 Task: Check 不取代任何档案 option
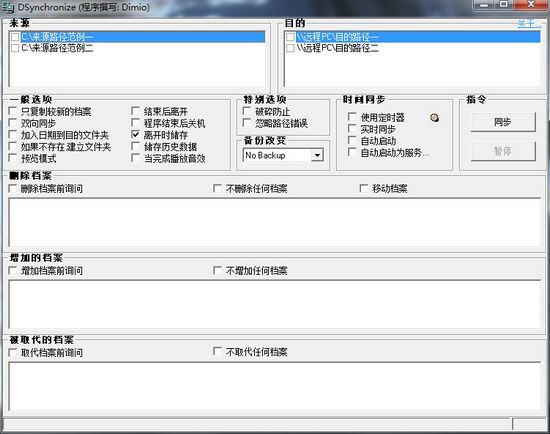[x=217, y=352]
